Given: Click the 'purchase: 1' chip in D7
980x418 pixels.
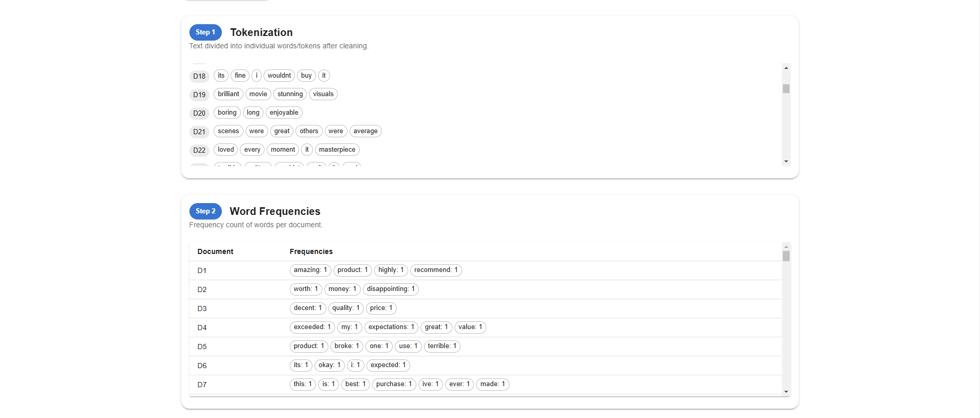Looking at the screenshot, I should pos(394,384).
